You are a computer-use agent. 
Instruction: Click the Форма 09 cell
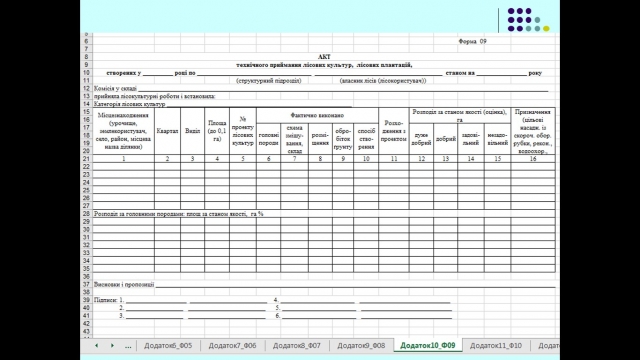(472, 41)
